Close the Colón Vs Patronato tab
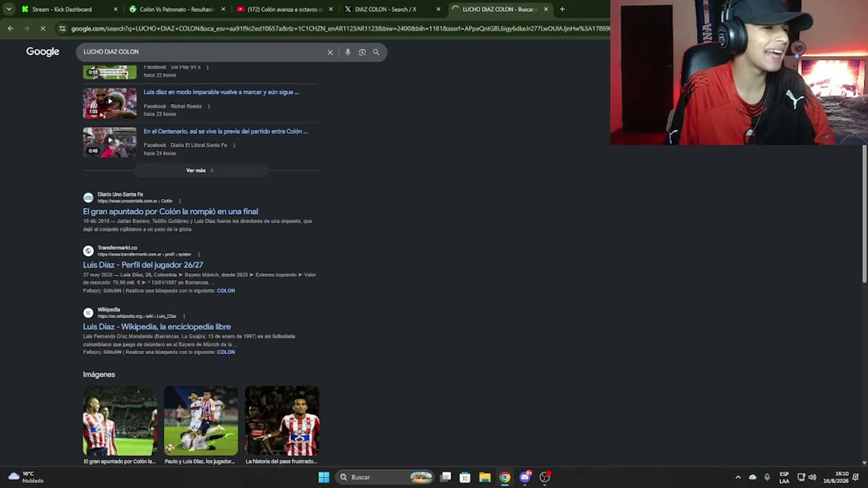This screenshot has width=868, height=488. [x=223, y=9]
